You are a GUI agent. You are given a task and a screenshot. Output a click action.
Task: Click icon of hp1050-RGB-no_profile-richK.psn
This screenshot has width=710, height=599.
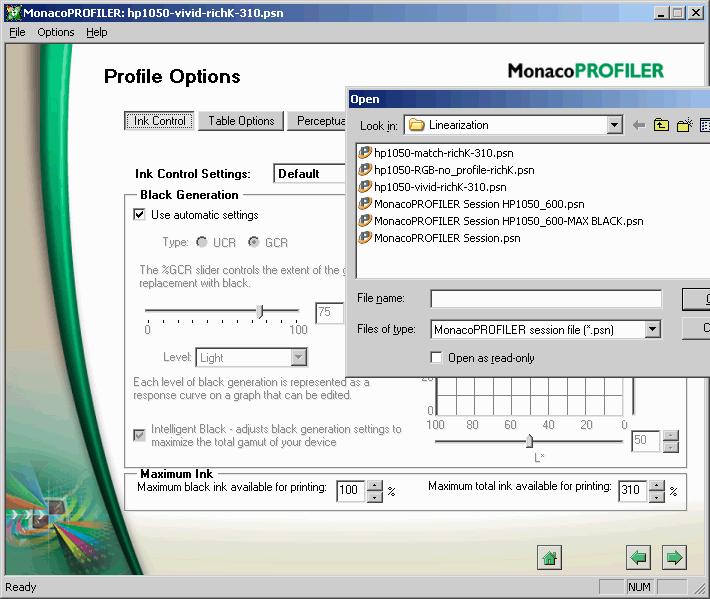365,170
